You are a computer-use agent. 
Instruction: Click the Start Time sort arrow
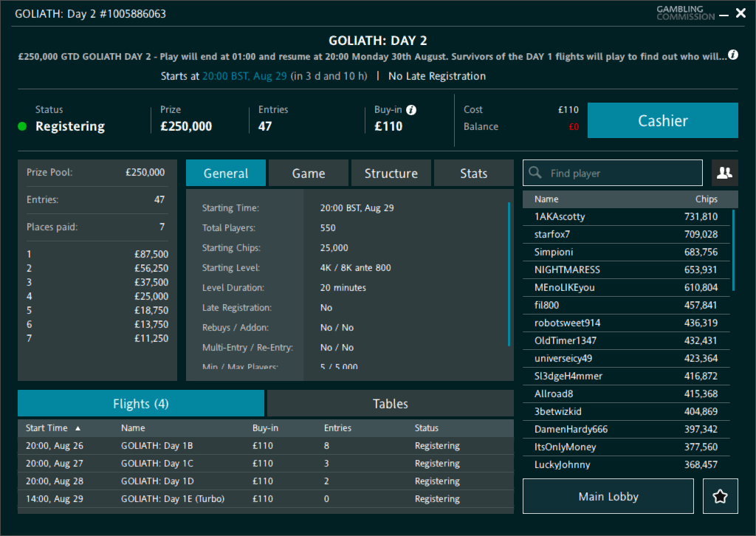point(78,428)
